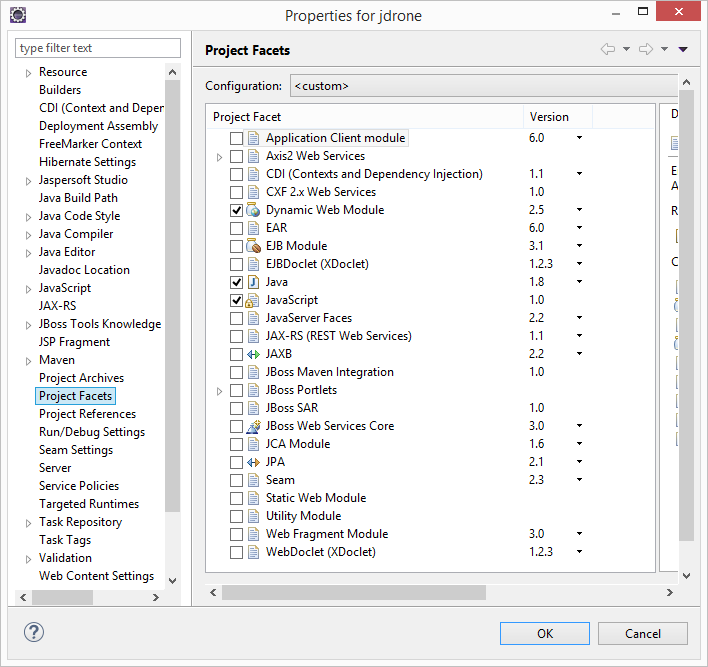This screenshot has height=667, width=708.
Task: Click the Cancel button
Action: click(643, 634)
